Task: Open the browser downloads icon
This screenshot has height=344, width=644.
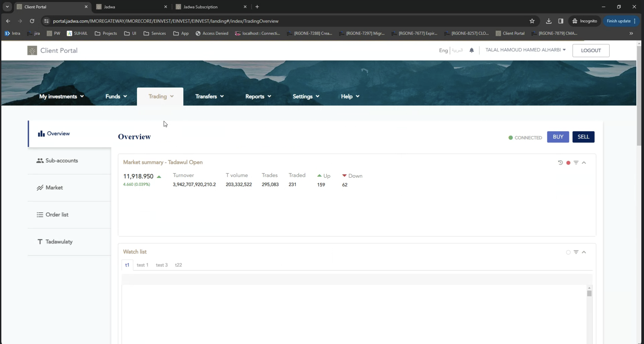Action: click(549, 21)
